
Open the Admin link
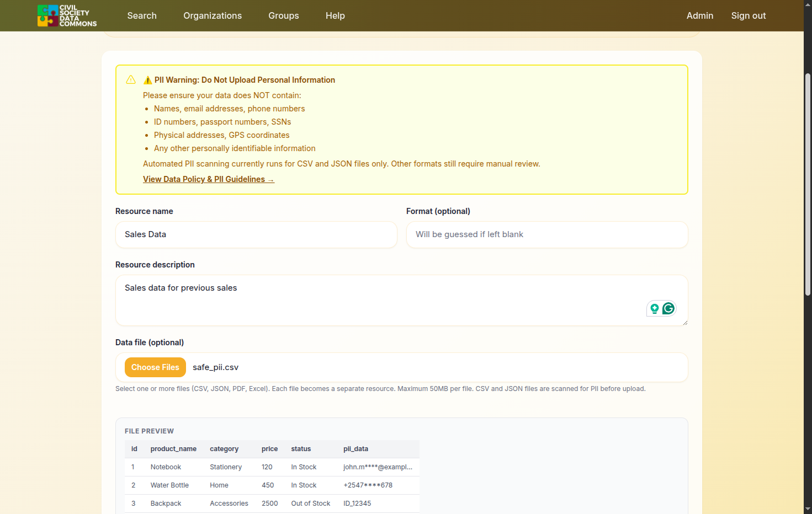700,15
